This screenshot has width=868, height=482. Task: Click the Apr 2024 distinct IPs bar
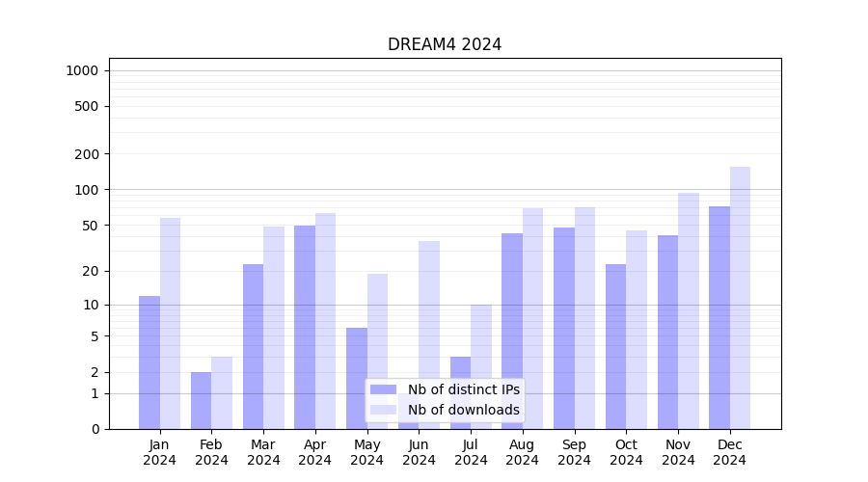coord(305,327)
